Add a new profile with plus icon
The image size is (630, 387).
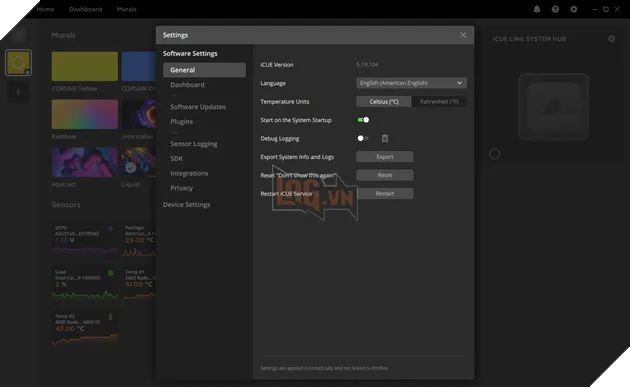pyautogui.click(x=18, y=92)
